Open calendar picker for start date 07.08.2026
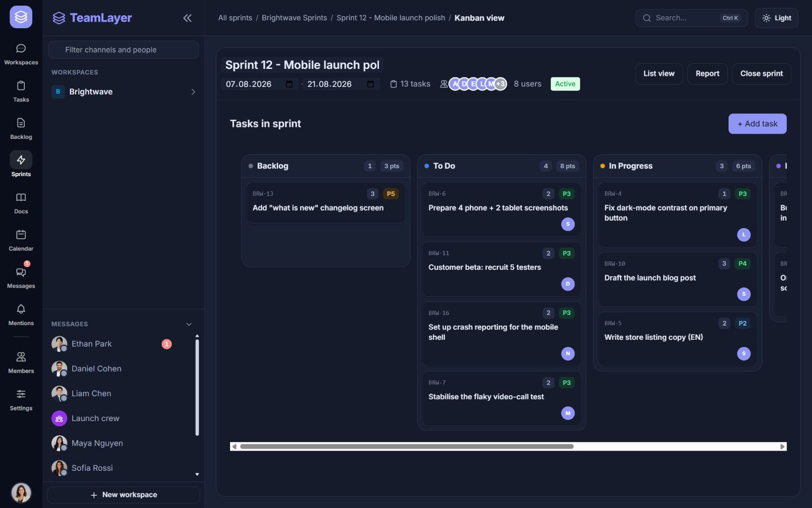 (289, 84)
